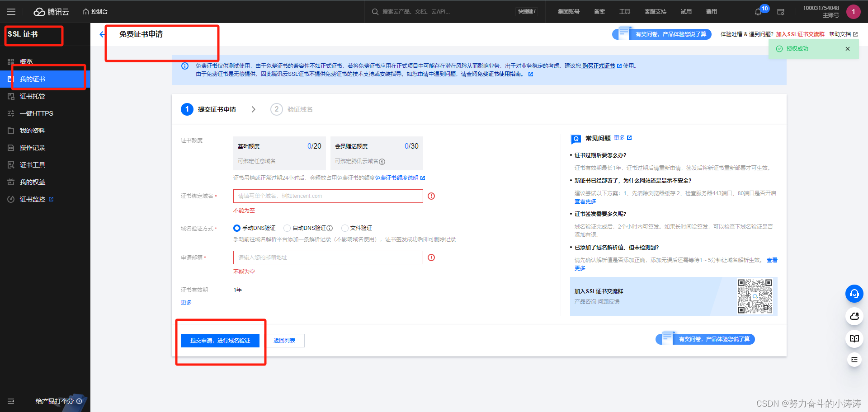Screen dimensions: 868x412
Task: Click account ID 100031754048 主账号
Action: click(x=821, y=12)
